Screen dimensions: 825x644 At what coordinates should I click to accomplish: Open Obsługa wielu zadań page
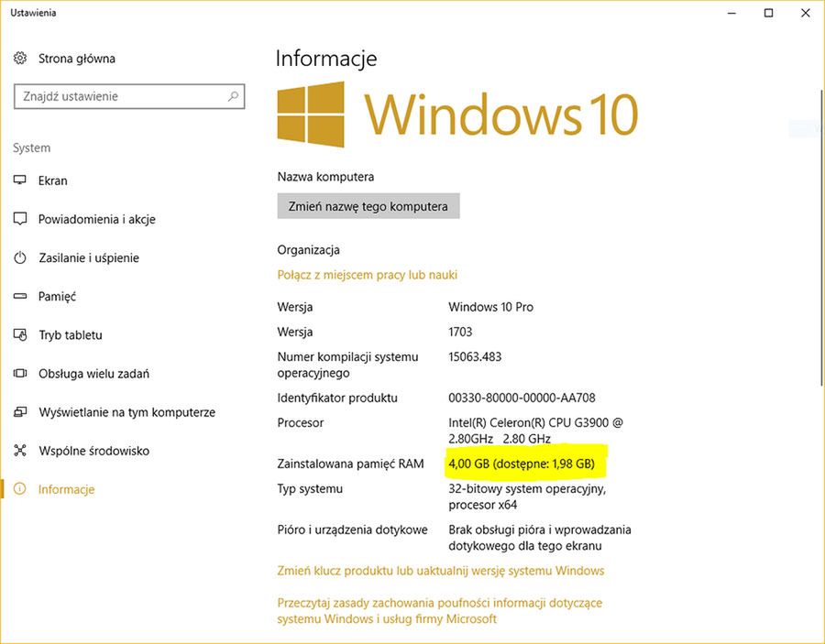click(x=93, y=374)
